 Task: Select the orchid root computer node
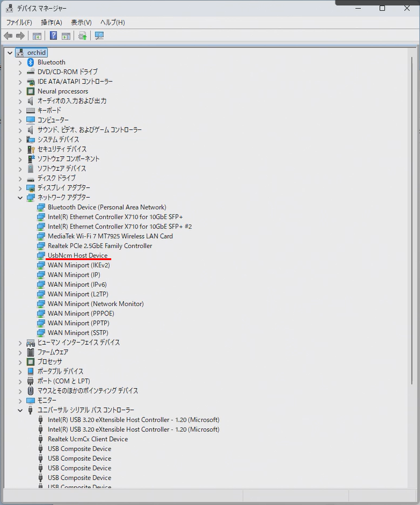(x=36, y=53)
